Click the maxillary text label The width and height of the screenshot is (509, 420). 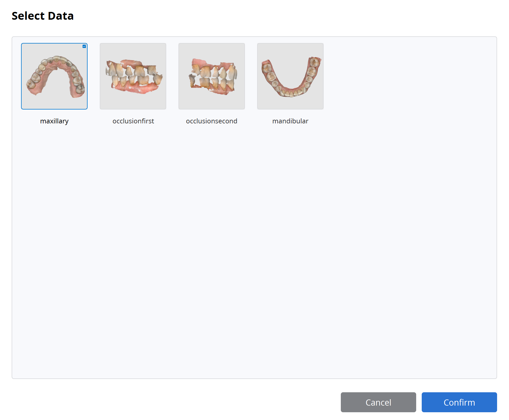pos(54,121)
